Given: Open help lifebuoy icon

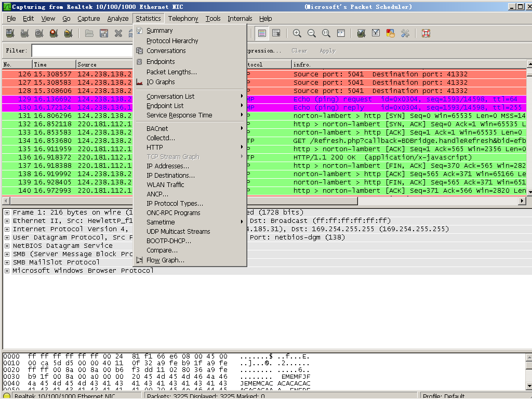Looking at the screenshot, I should pyautogui.click(x=426, y=33).
